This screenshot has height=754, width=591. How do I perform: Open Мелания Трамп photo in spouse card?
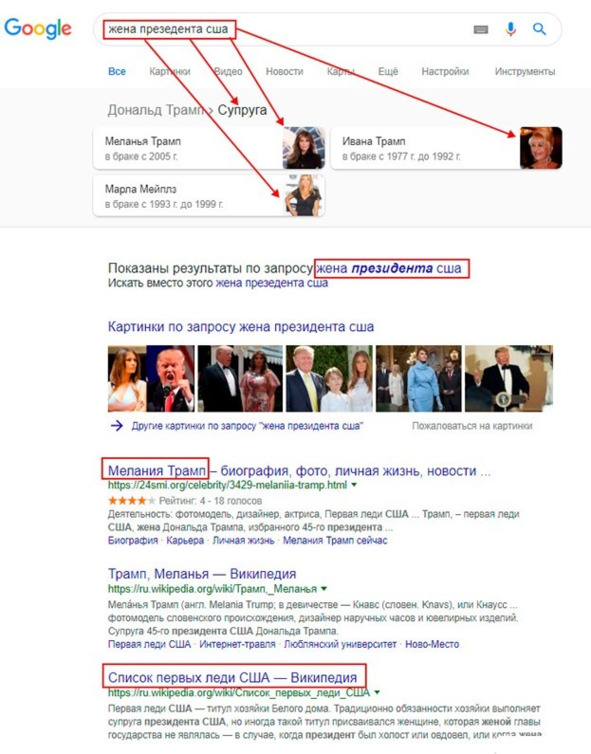[303, 148]
